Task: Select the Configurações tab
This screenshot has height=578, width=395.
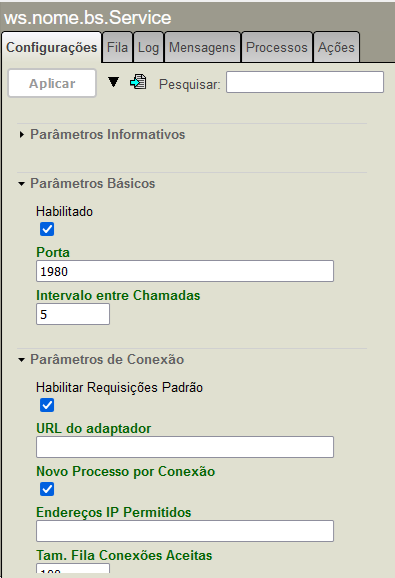Action: tap(52, 47)
